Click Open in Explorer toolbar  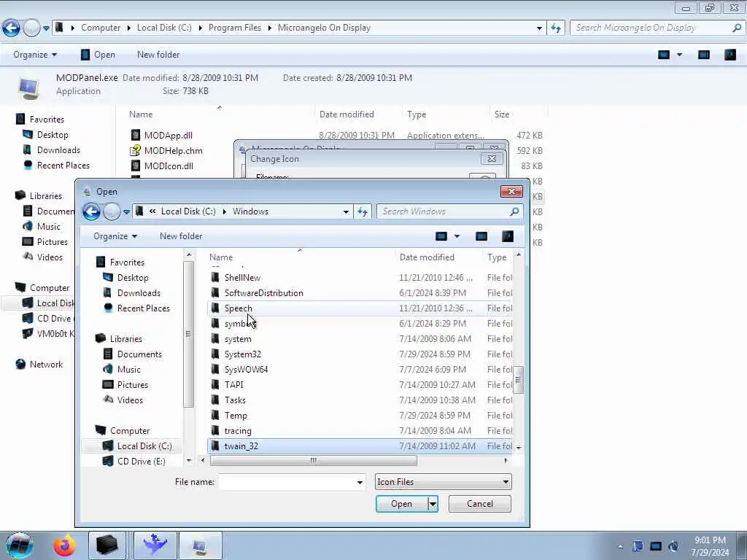coord(98,55)
